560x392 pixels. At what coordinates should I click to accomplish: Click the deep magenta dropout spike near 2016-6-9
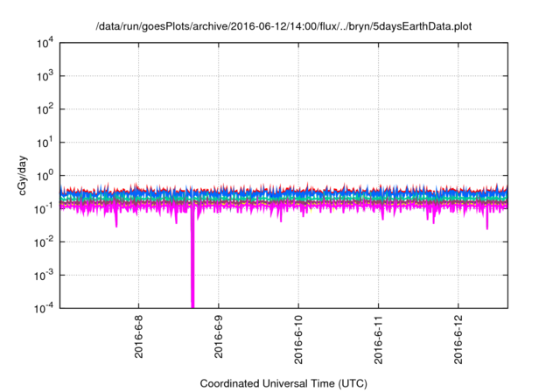coord(192,257)
